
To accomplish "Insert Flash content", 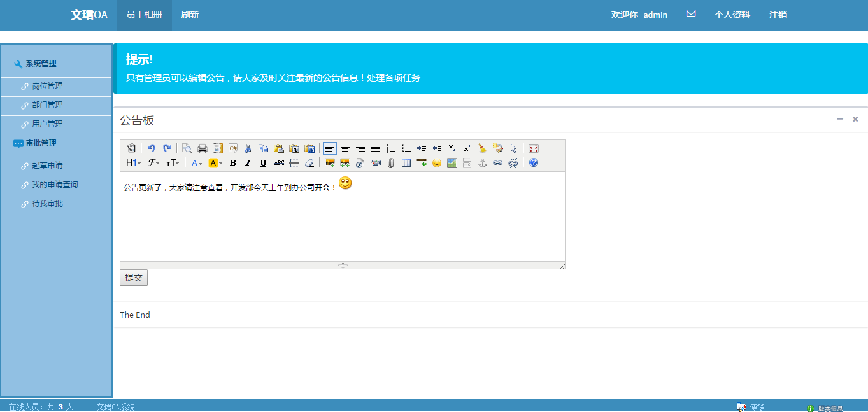I will (x=360, y=163).
